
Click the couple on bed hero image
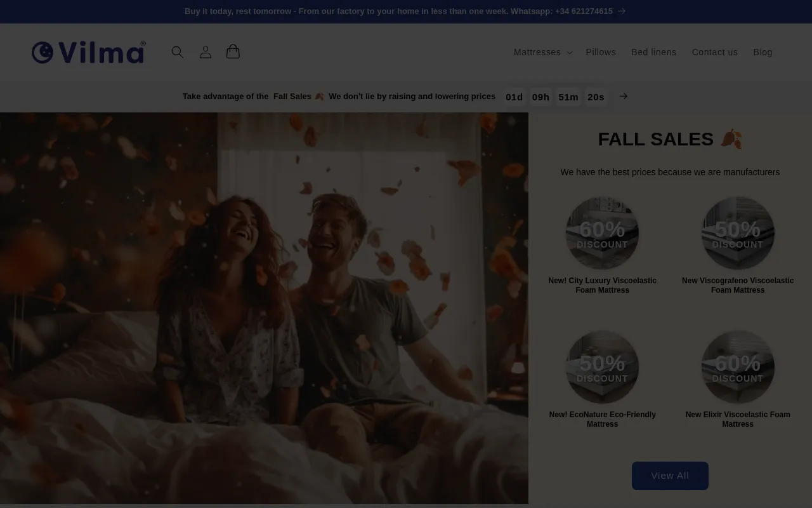264,308
